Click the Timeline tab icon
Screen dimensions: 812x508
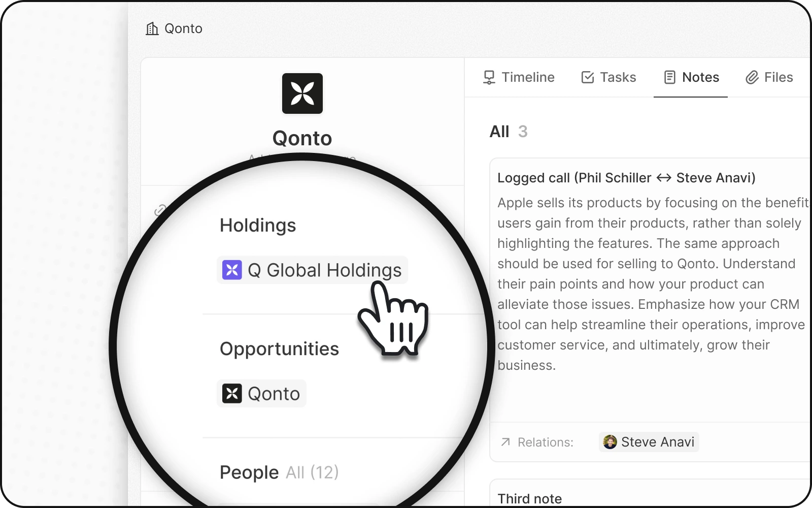click(x=489, y=77)
